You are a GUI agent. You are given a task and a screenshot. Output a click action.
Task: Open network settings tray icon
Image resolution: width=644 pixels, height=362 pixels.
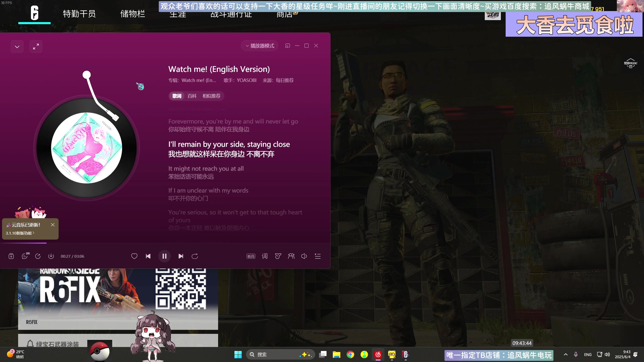pyautogui.click(x=600, y=354)
